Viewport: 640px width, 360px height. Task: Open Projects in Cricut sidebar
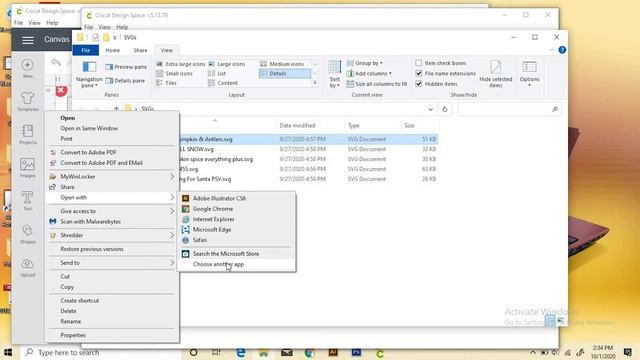[27, 134]
